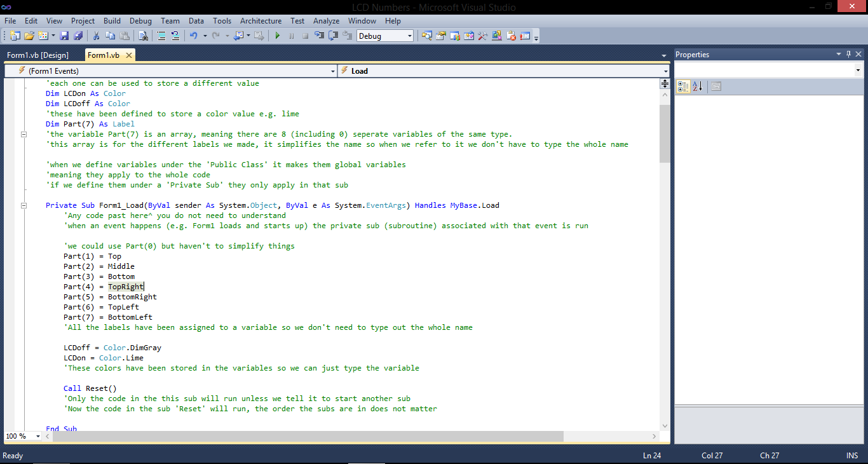This screenshot has height=464, width=868.
Task: Start debugging with the green play icon
Action: [277, 36]
